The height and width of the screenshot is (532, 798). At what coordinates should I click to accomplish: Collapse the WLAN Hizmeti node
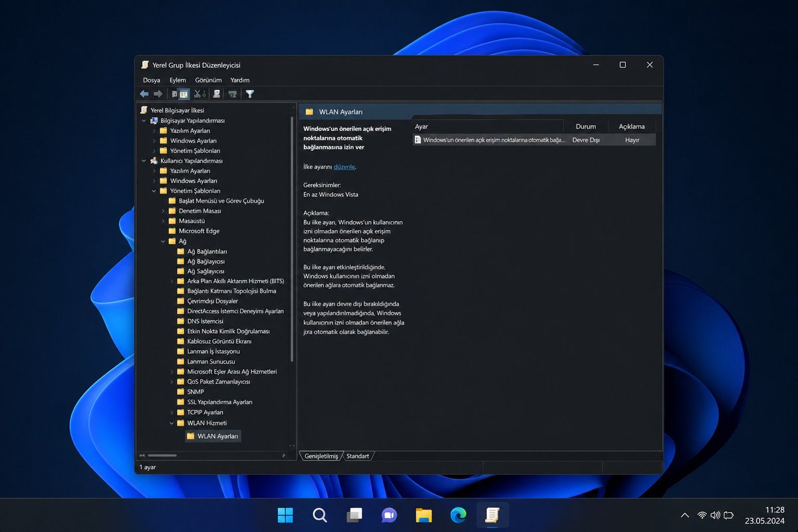click(172, 423)
